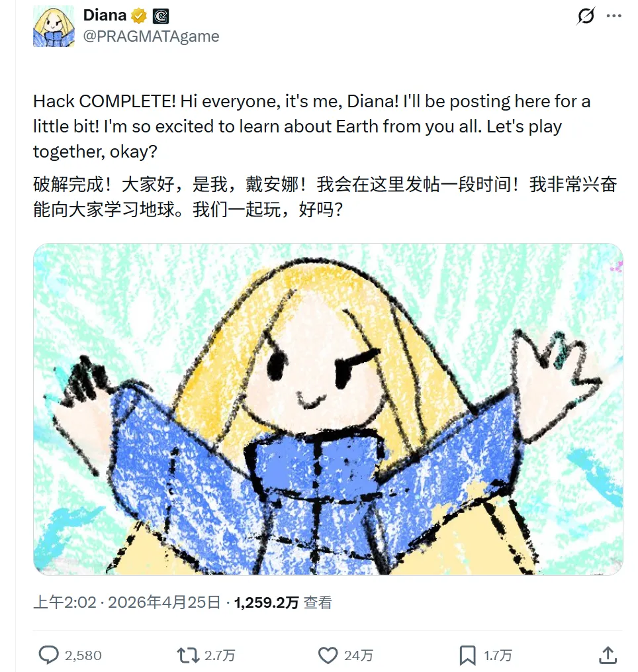Click the 2,580 replies count

pos(83,655)
